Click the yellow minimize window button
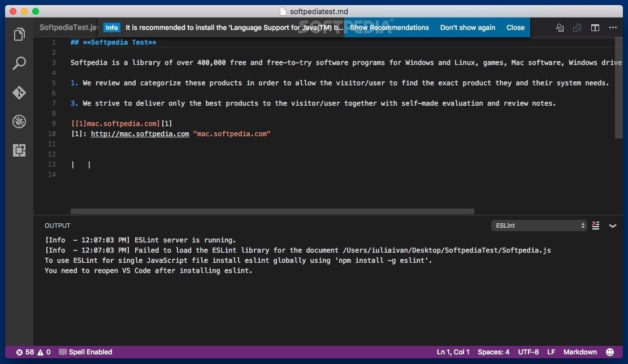Screen dimensions: 628x364 tap(24, 11)
